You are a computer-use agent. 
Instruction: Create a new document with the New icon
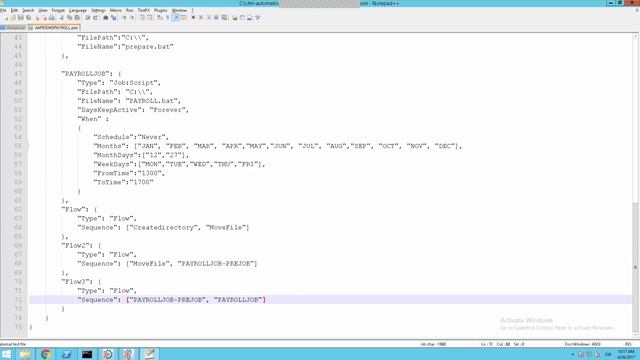(x=6, y=18)
